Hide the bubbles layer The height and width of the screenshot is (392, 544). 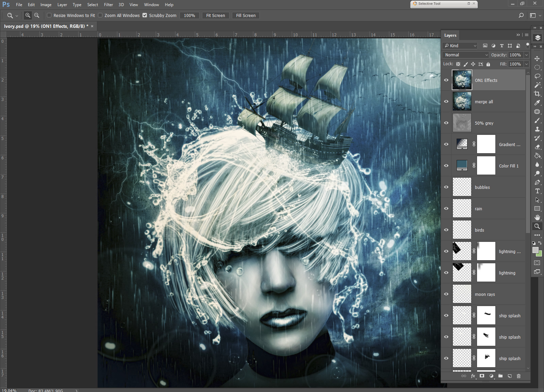coord(446,187)
